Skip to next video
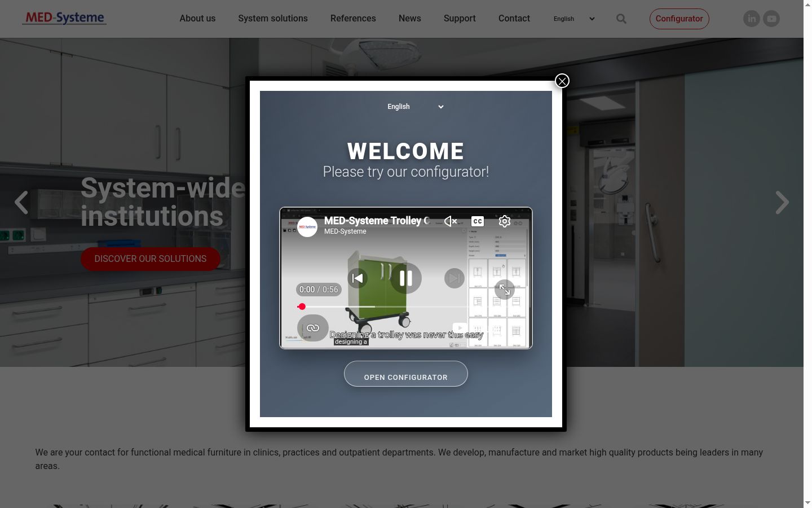Viewport: 812px width, 508px height. coord(454,278)
